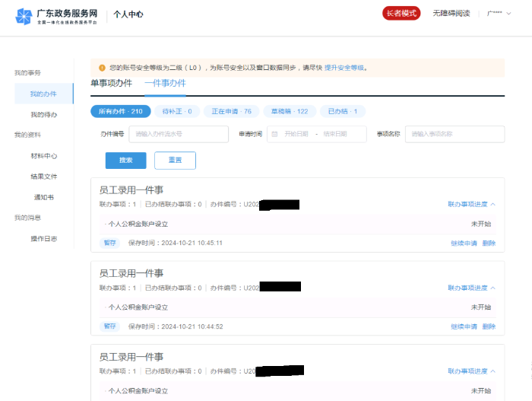Focus the 办件编号 input field
The width and height of the screenshot is (532, 401).
tap(179, 134)
